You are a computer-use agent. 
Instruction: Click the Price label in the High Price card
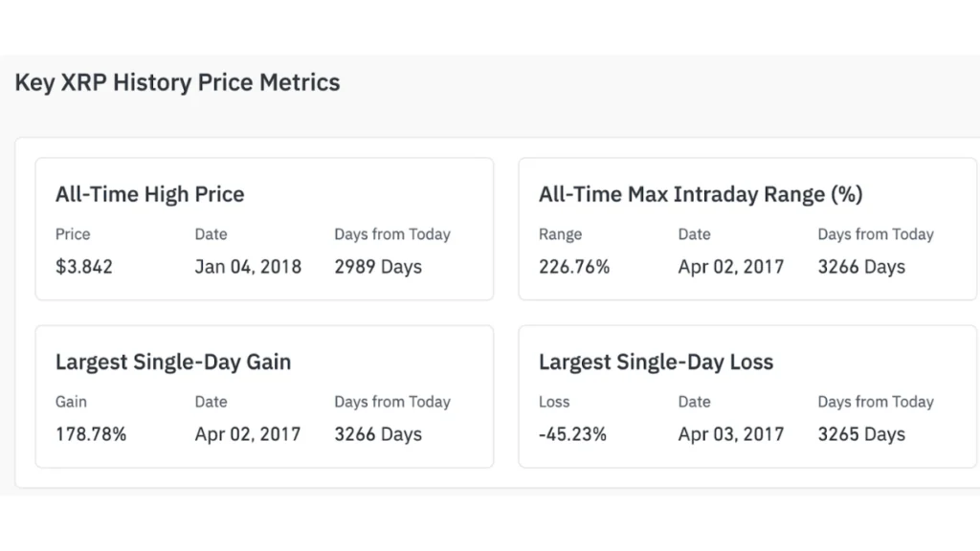pyautogui.click(x=73, y=234)
